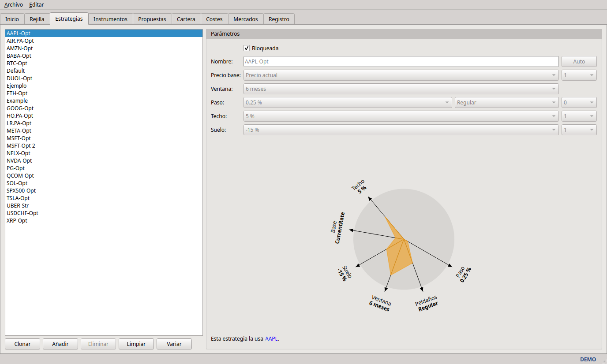Click the Nombre input field
This screenshot has height=364, width=607.
tap(401, 61)
